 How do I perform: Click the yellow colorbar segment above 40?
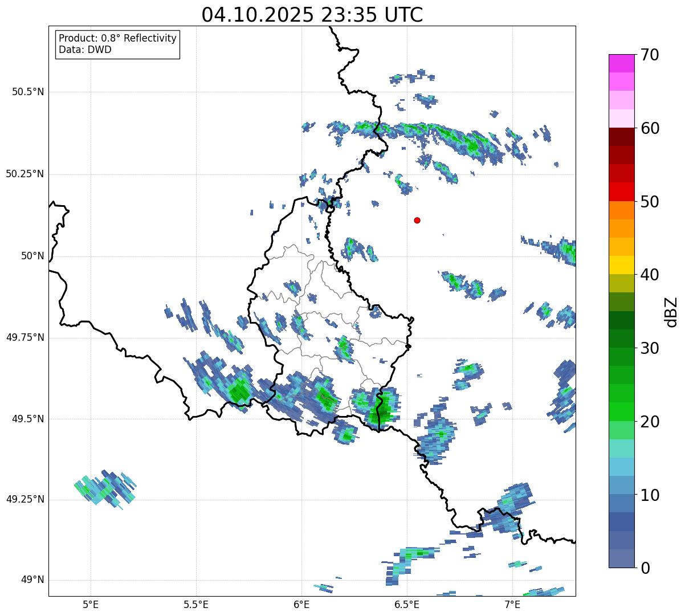point(621,265)
